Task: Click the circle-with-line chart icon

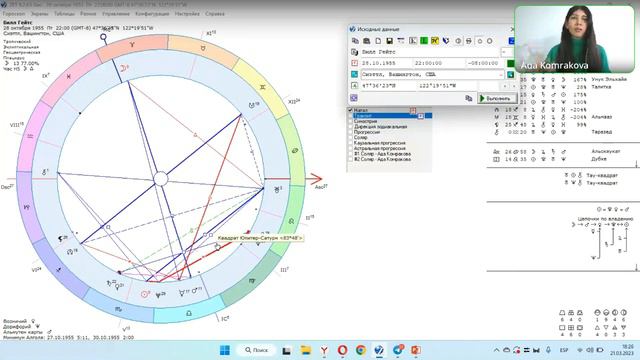Action: click(x=458, y=41)
